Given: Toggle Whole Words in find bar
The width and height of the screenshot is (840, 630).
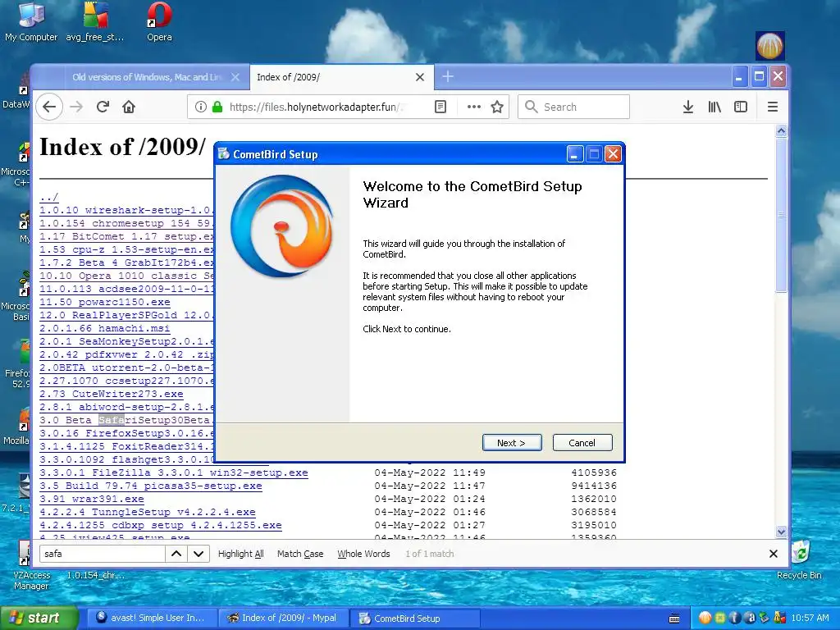Looking at the screenshot, I should 363,554.
